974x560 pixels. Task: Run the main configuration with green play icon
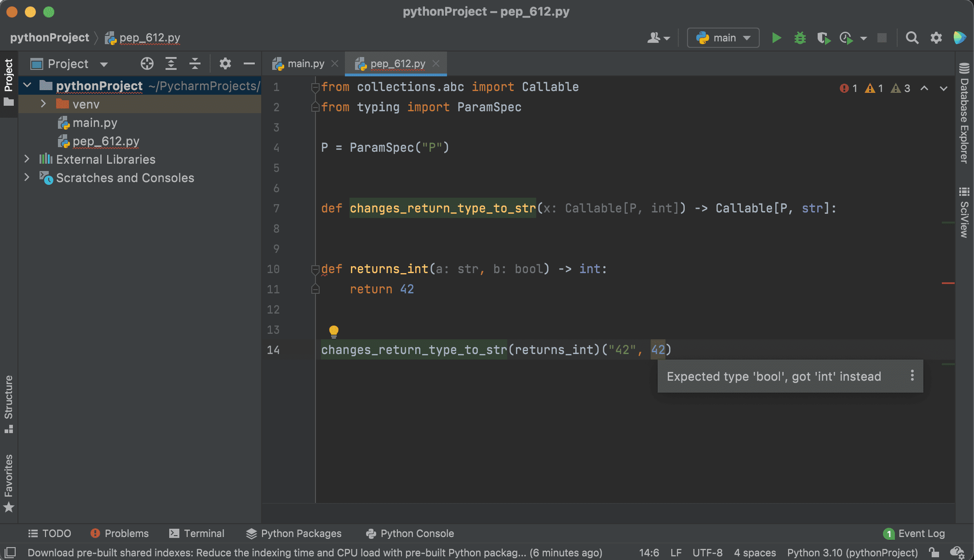tap(776, 38)
